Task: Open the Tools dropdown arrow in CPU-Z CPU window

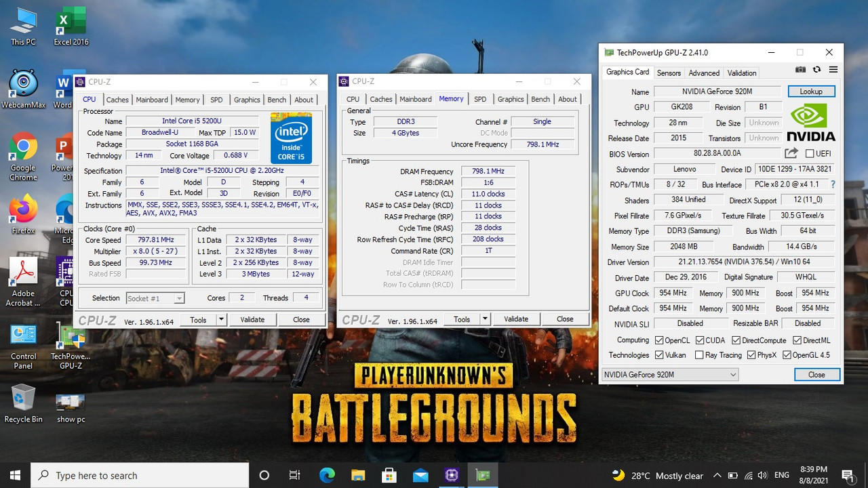Action: (x=220, y=319)
